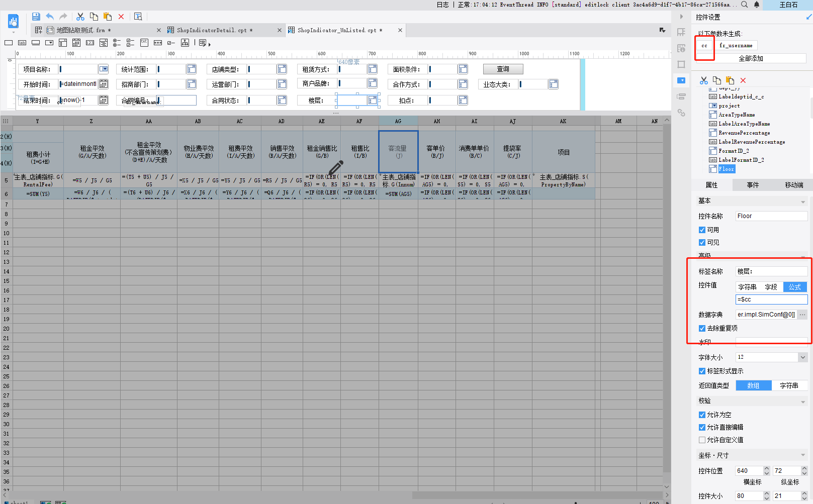Collapse the 基本 section
Image resolution: width=813 pixels, height=504 pixels.
click(802, 201)
